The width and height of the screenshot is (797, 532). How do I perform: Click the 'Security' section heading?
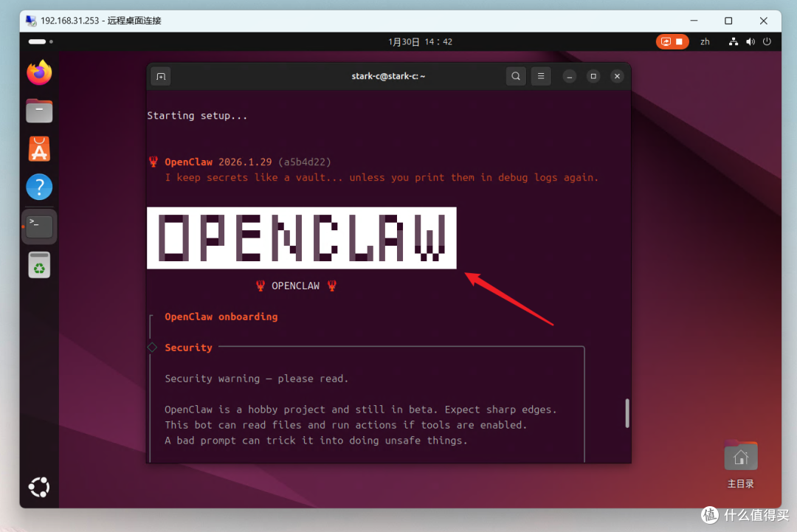[x=188, y=348]
